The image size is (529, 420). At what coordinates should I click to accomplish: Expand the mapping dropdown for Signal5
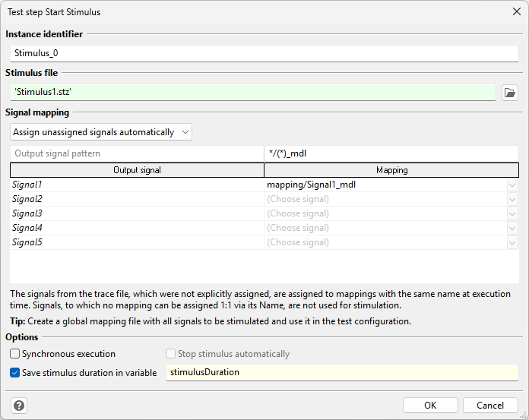(x=512, y=243)
